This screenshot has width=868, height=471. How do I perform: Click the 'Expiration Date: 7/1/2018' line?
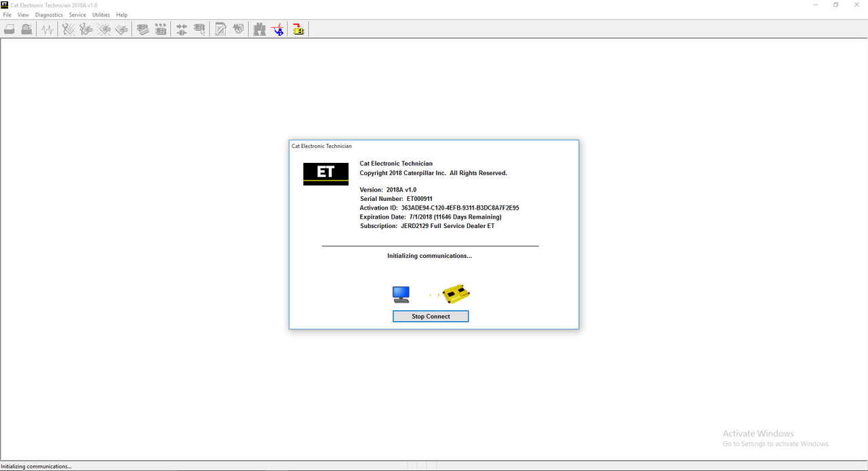click(431, 217)
